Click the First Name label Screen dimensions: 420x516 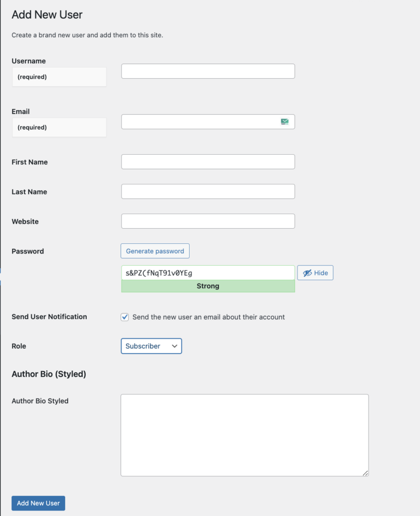(x=30, y=162)
